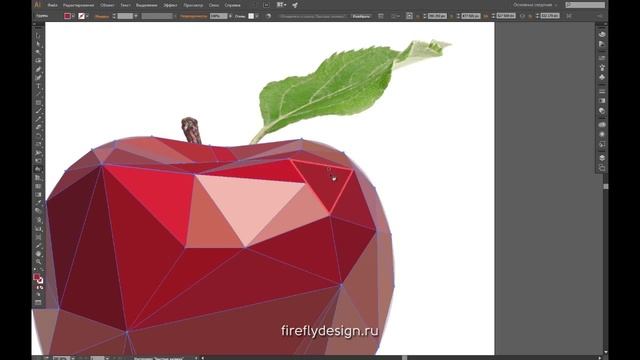The height and width of the screenshot is (360, 640).
Task: Open the Текст menu
Action: [125, 5]
